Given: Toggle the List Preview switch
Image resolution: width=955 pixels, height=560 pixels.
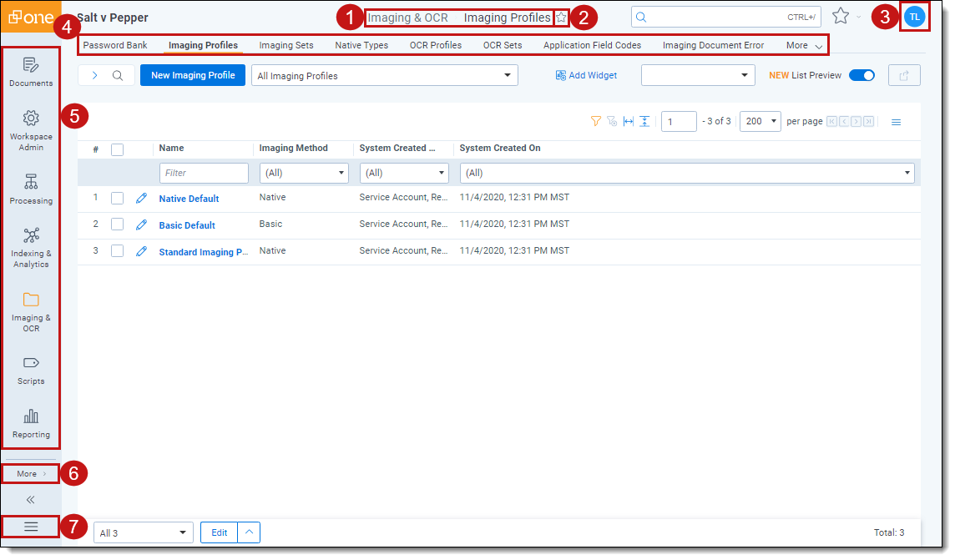Looking at the screenshot, I should [861, 75].
